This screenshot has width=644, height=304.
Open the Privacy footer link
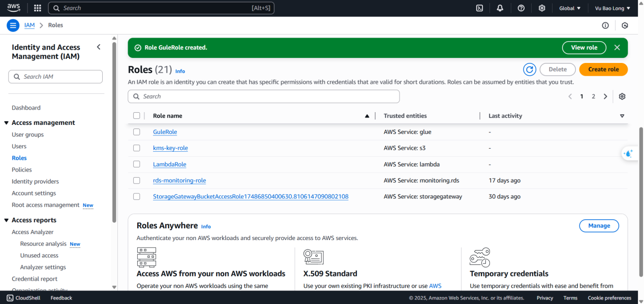pos(545,298)
